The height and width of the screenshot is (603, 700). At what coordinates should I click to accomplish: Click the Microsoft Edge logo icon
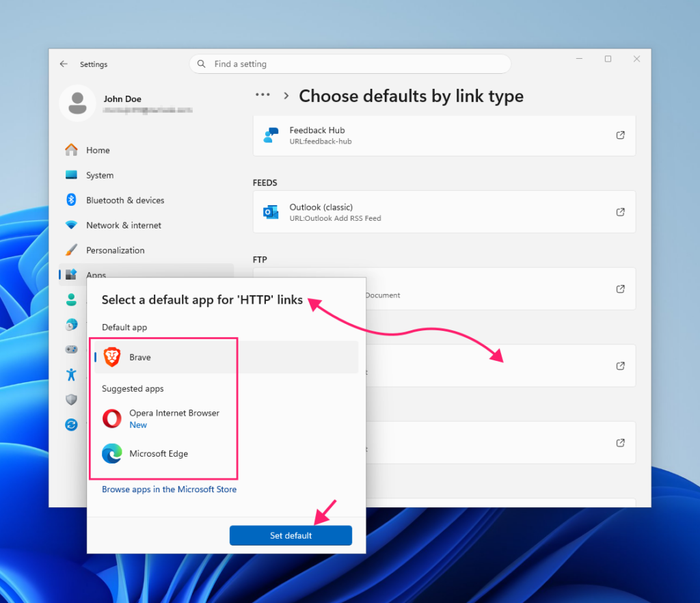(x=112, y=453)
